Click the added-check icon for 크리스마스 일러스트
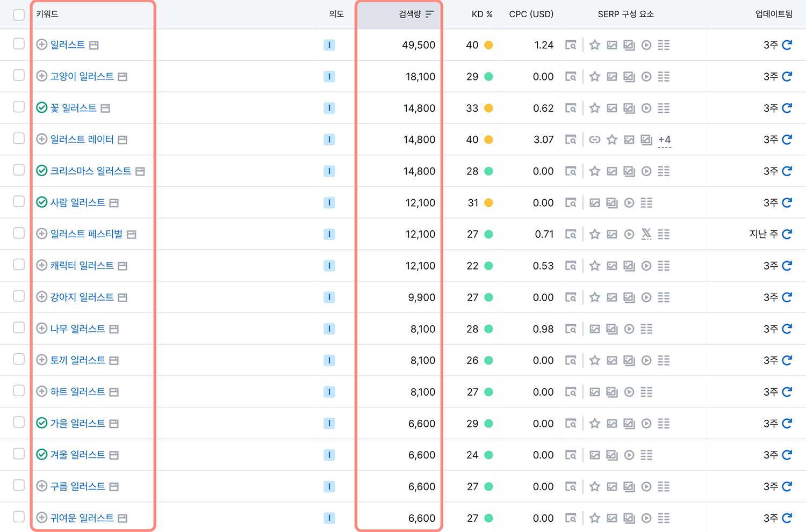This screenshot has height=532, width=806. click(42, 171)
